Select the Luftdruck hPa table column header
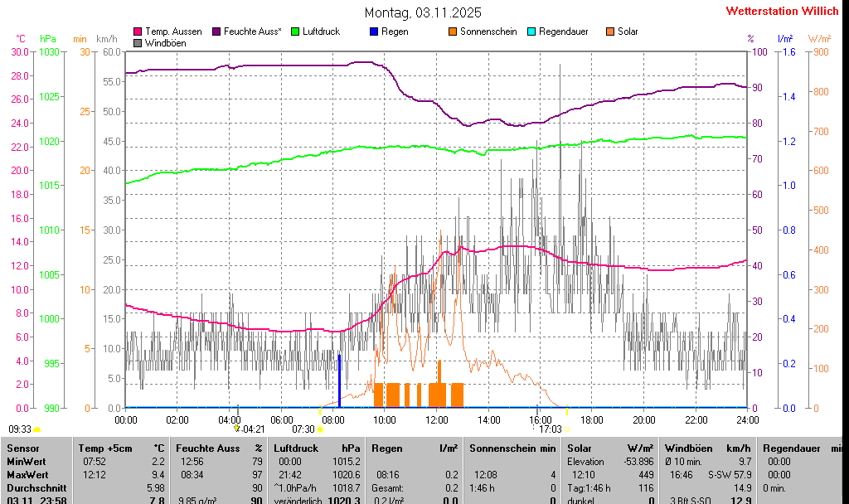The image size is (849, 504). tap(317, 448)
